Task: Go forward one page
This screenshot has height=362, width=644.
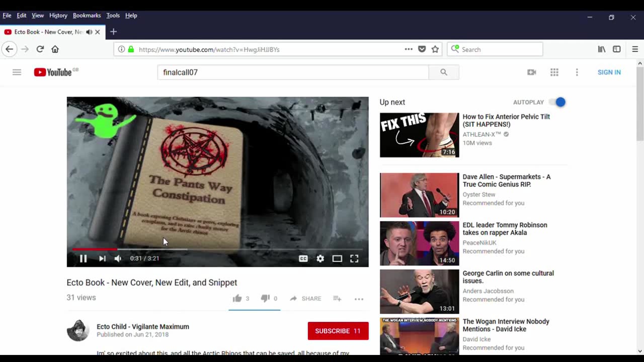Action: pos(25,49)
